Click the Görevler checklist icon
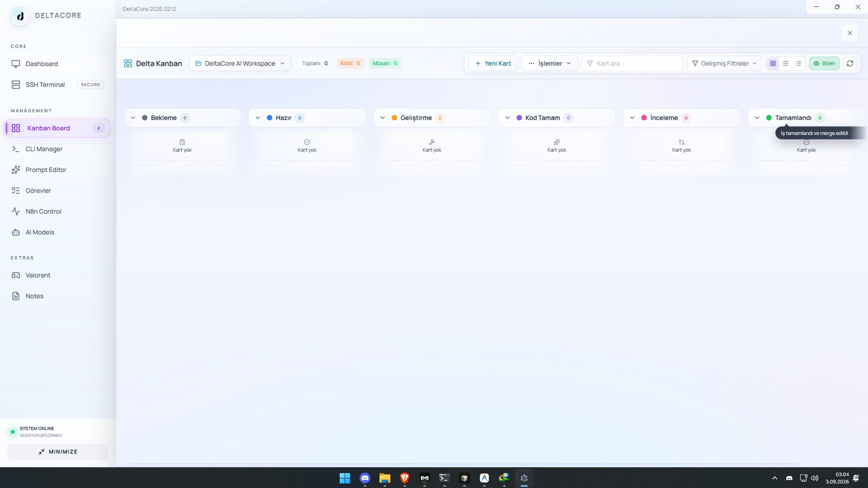This screenshot has height=488, width=868. point(16,191)
